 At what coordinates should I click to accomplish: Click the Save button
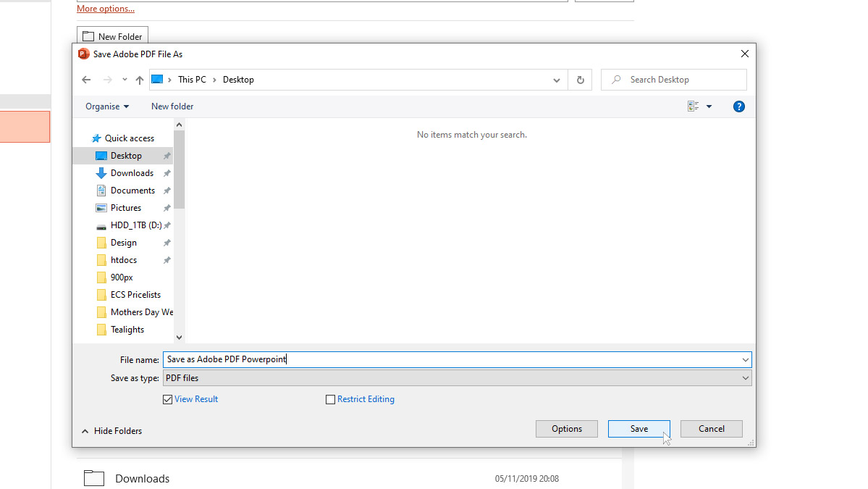[x=639, y=428]
